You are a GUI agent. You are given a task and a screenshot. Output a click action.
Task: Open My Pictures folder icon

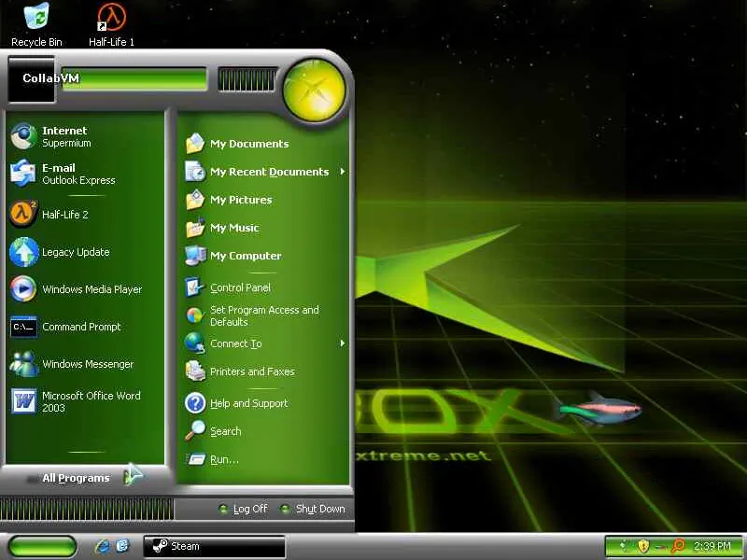coord(195,200)
